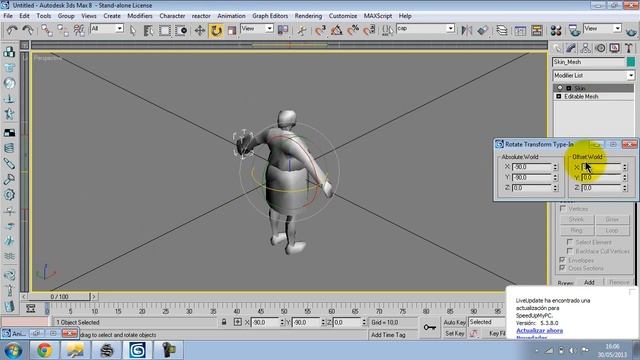
Task: Toggle the Auto Key button
Action: pyautogui.click(x=454, y=322)
